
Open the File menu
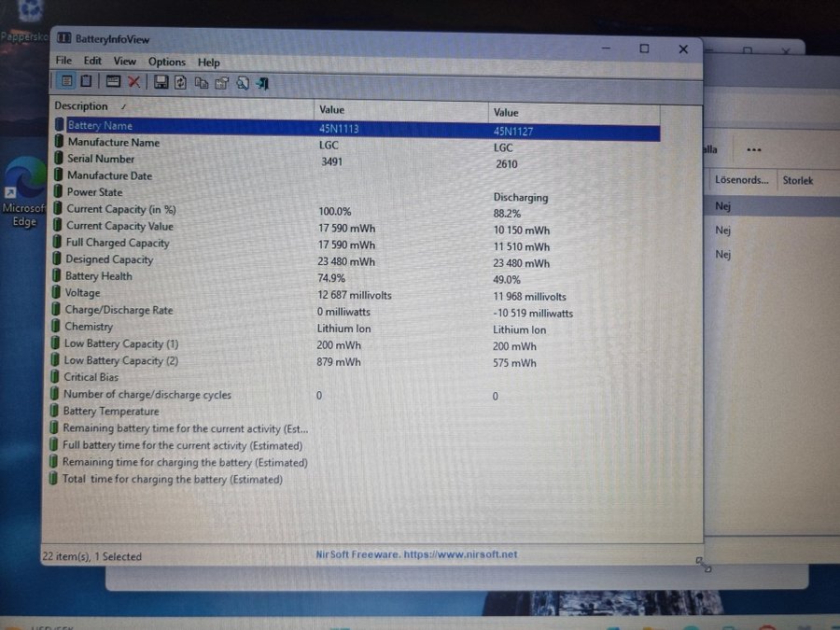pyautogui.click(x=63, y=60)
